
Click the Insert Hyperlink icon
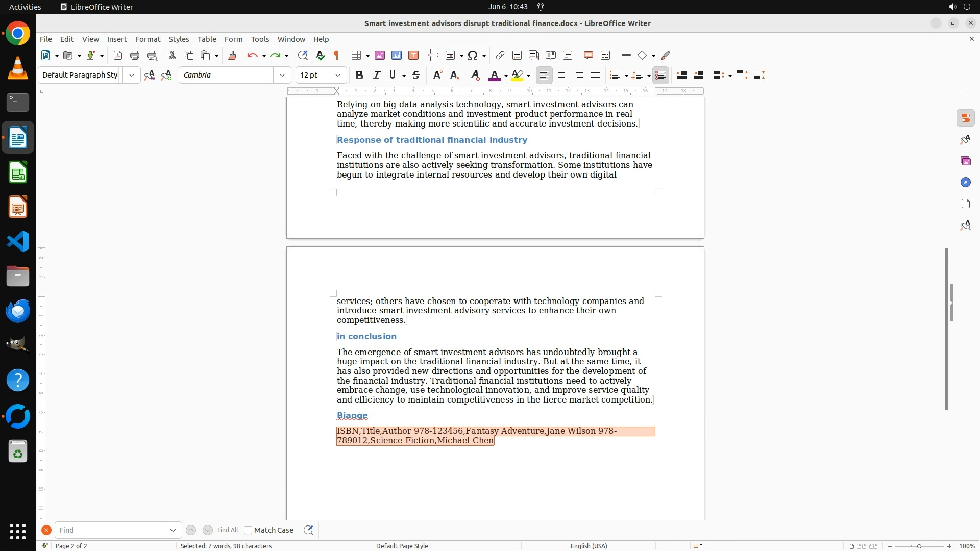point(500,55)
